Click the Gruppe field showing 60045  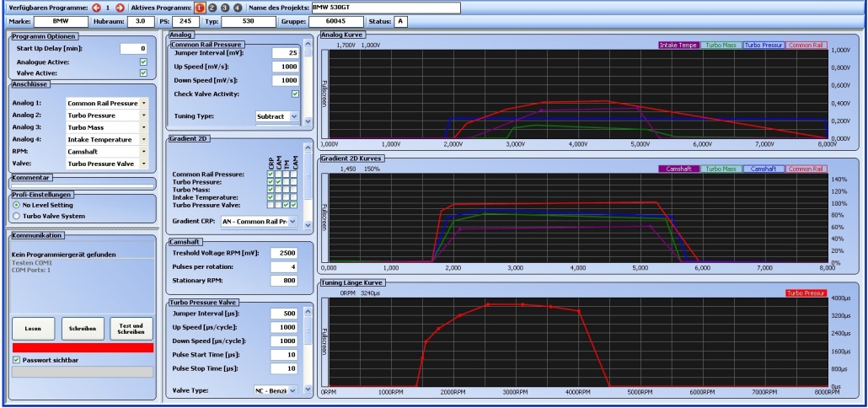pyautogui.click(x=336, y=22)
